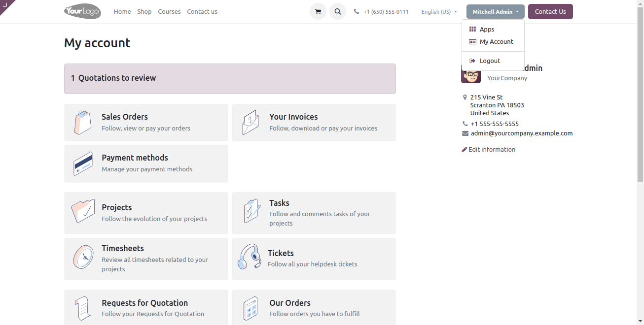Click the email envelope icon in sidebar

tap(465, 133)
